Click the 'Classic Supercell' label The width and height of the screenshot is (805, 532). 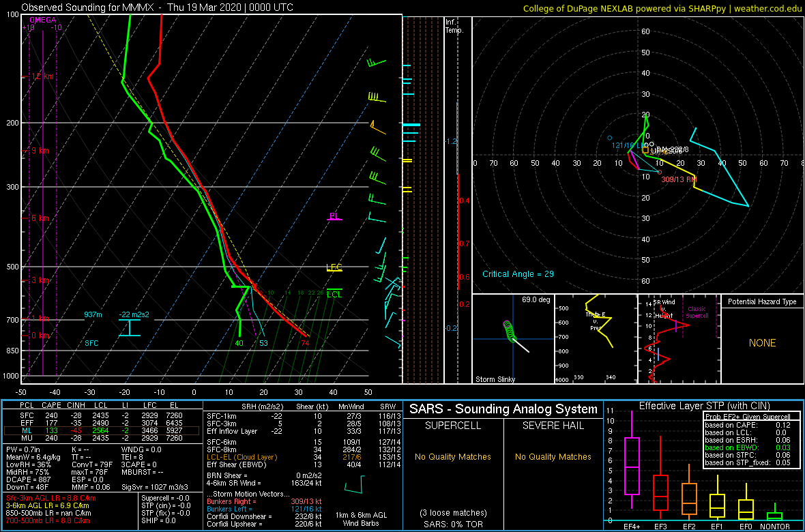pyautogui.click(x=697, y=312)
